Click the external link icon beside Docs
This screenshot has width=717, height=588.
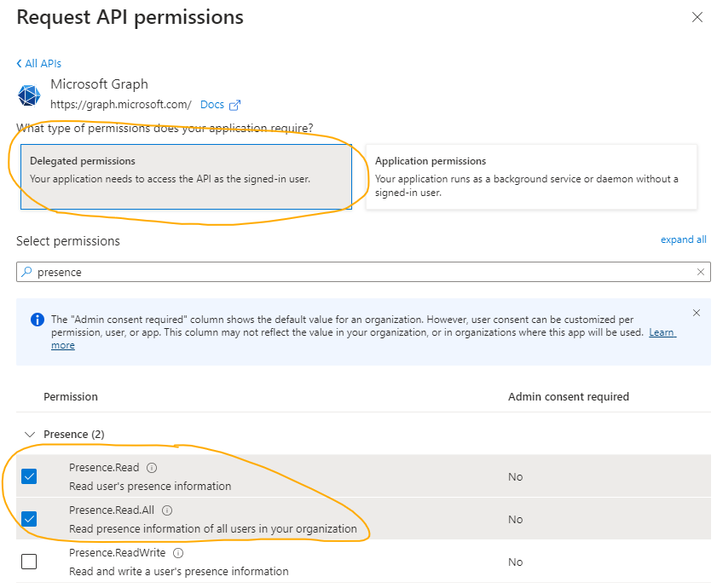tap(234, 105)
